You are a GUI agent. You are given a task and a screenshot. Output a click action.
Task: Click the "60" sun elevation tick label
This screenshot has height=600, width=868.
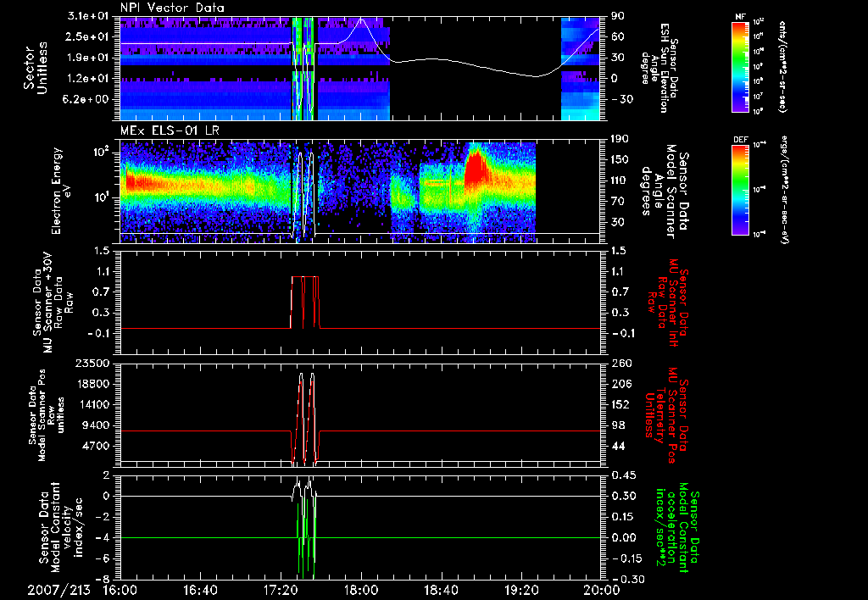click(x=617, y=36)
